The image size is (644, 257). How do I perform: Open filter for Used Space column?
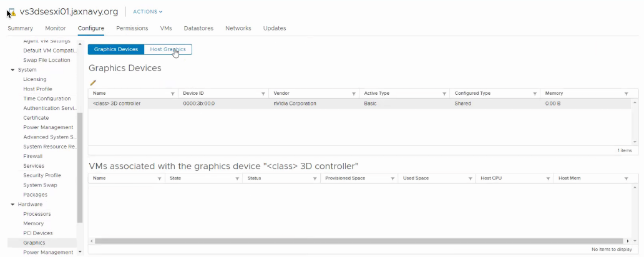tap(471, 178)
